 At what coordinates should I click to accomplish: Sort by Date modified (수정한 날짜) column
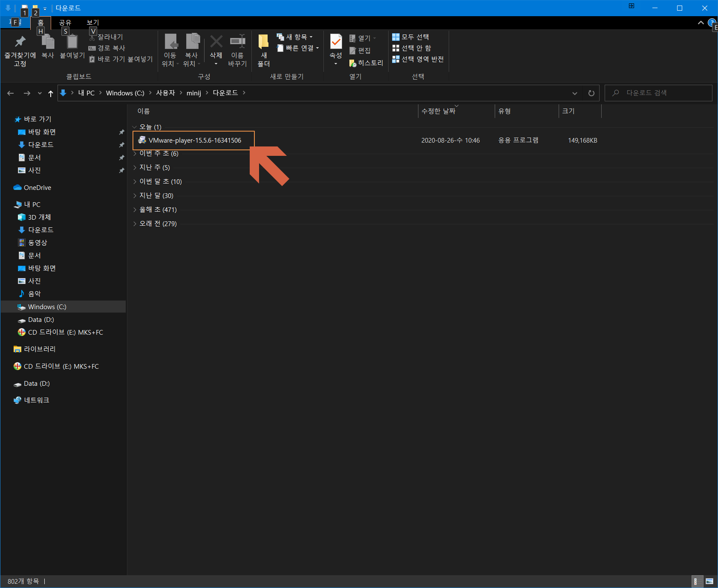click(438, 111)
